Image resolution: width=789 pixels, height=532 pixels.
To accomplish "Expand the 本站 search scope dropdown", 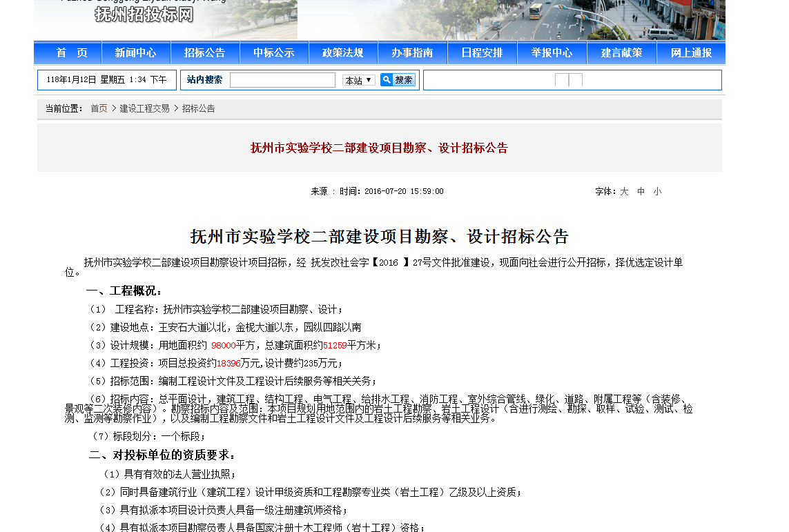I will (359, 81).
